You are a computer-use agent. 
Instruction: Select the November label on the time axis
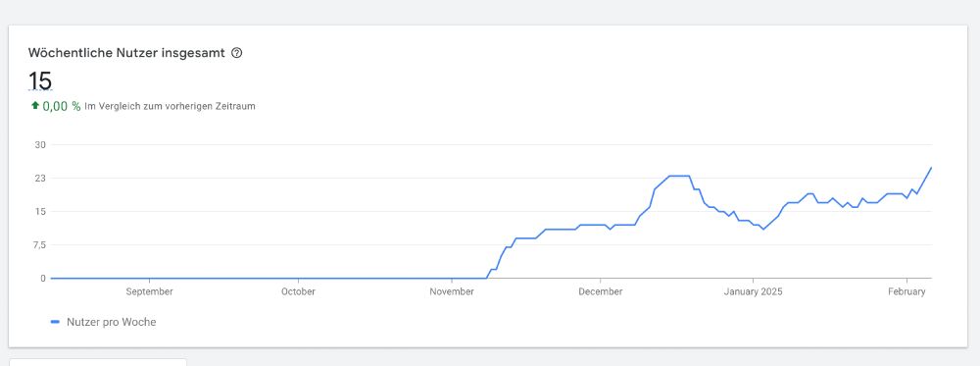[452, 291]
